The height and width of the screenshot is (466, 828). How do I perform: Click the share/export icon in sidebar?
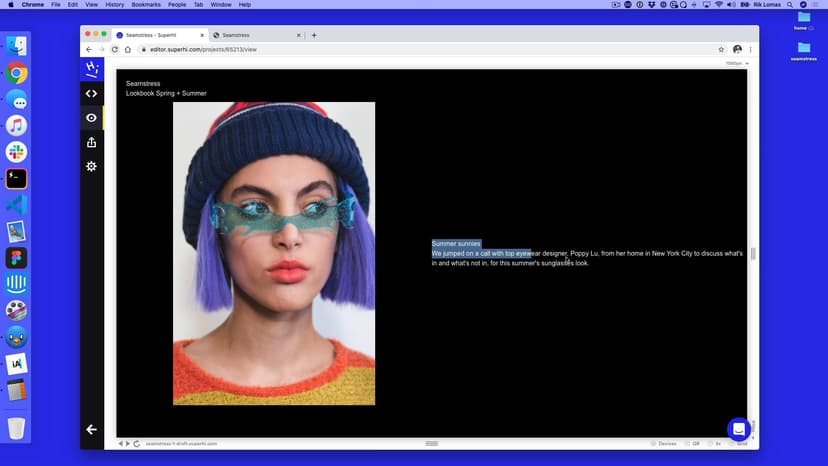(91, 142)
